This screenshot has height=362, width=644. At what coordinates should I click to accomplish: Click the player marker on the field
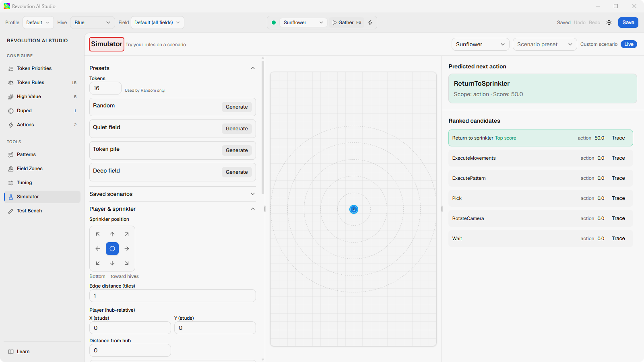[x=354, y=209]
